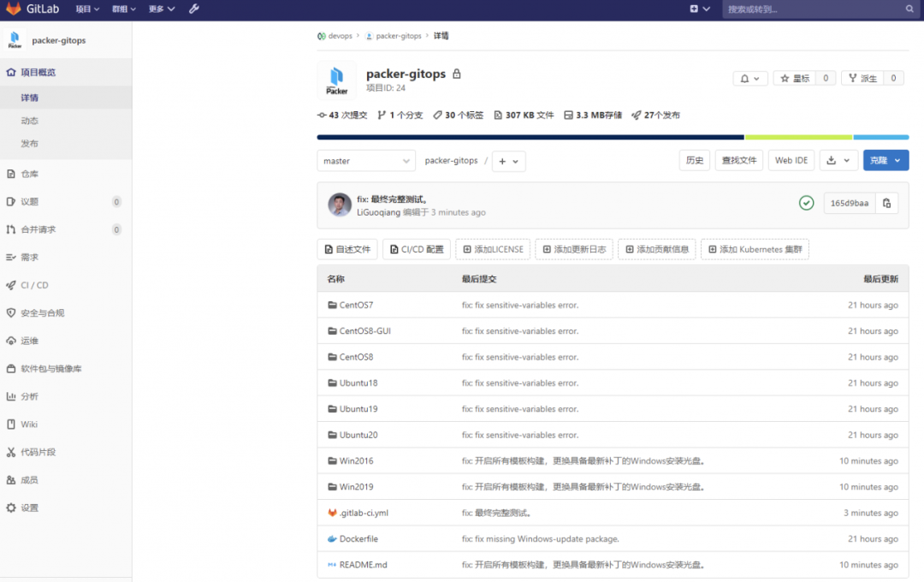The height and width of the screenshot is (582, 924).
Task: Click the GitLab fox logo
Action: point(14,9)
